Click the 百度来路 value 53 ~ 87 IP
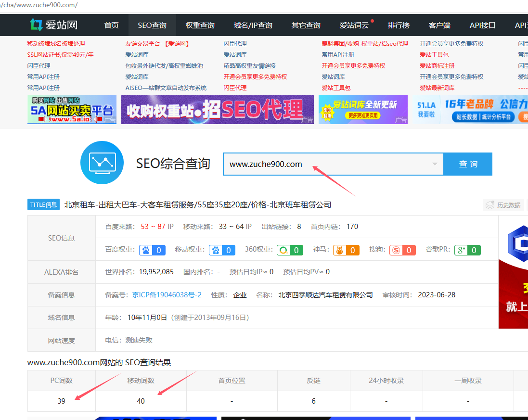The width and height of the screenshot is (528, 420). click(x=157, y=227)
